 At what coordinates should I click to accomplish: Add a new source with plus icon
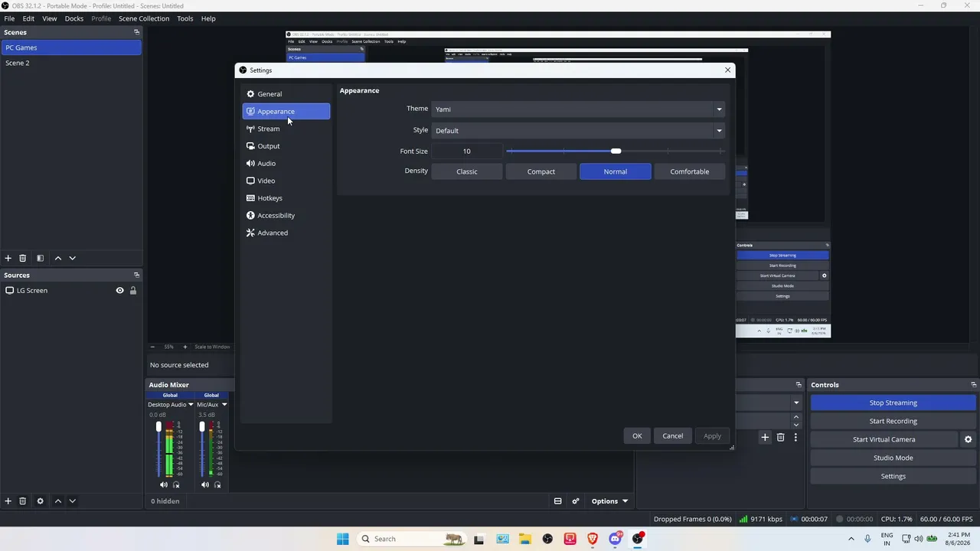8,501
